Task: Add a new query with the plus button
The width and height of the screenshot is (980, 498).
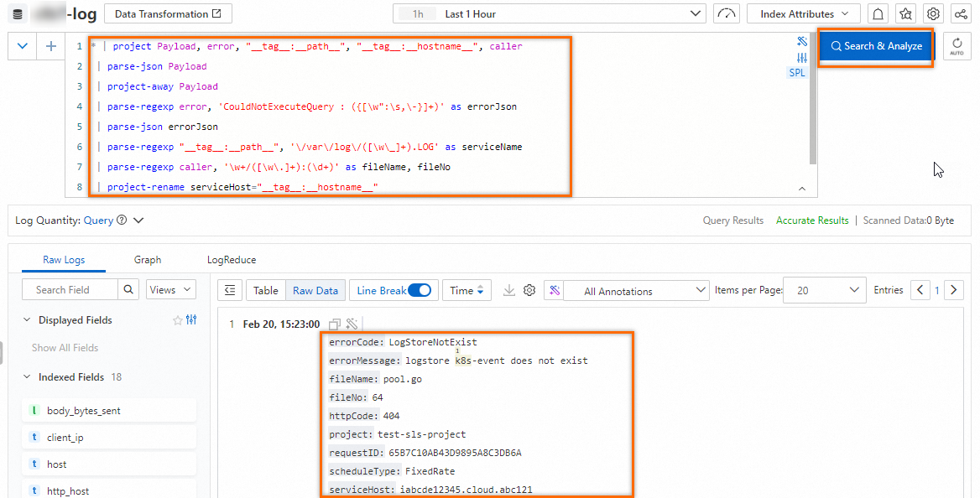Action: pyautogui.click(x=51, y=46)
